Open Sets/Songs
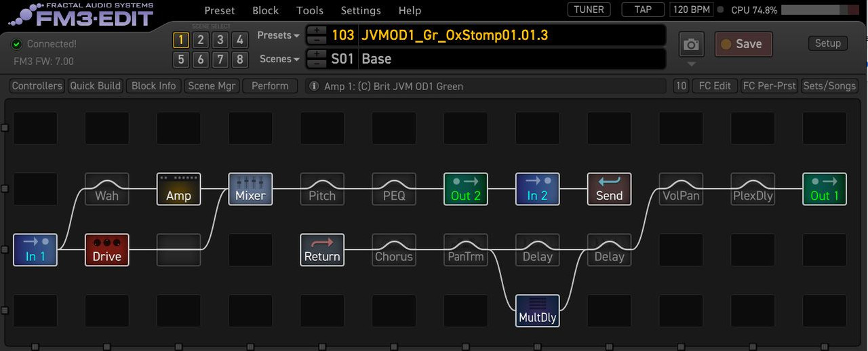 [x=829, y=86]
